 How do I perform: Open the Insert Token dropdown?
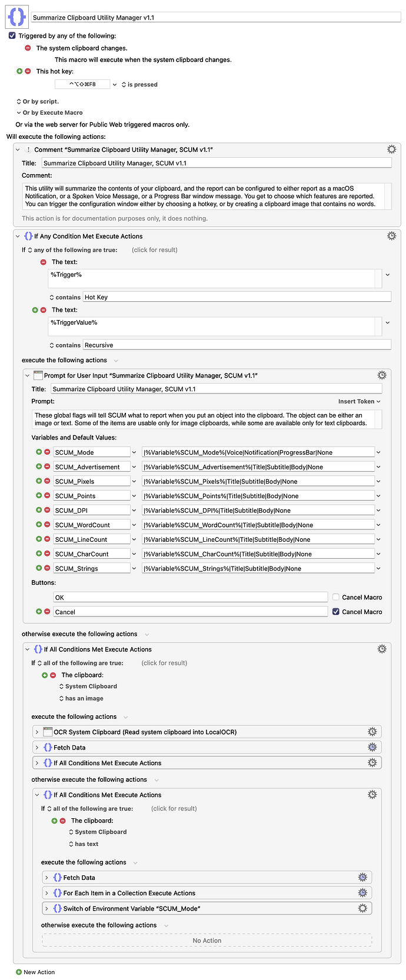click(x=359, y=401)
